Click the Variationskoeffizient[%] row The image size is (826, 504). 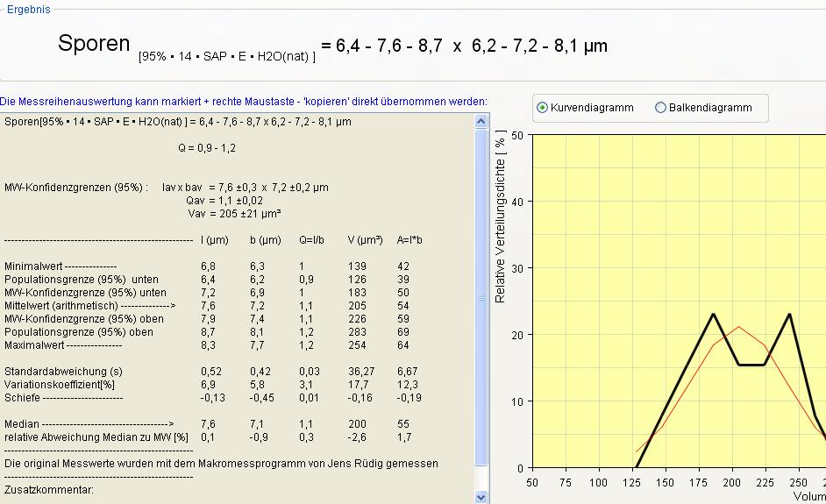(x=59, y=385)
